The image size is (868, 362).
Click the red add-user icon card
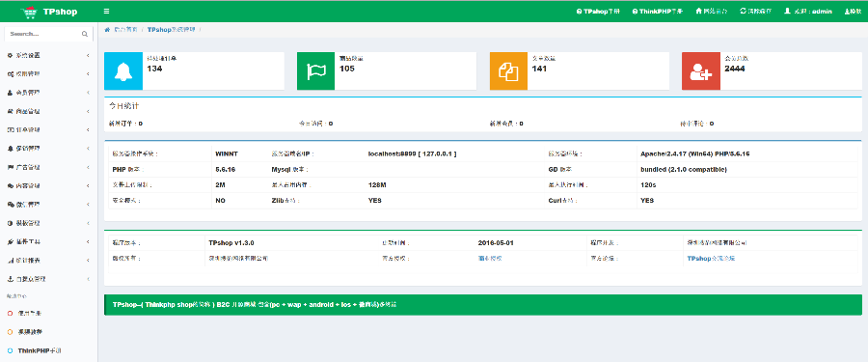pos(701,71)
